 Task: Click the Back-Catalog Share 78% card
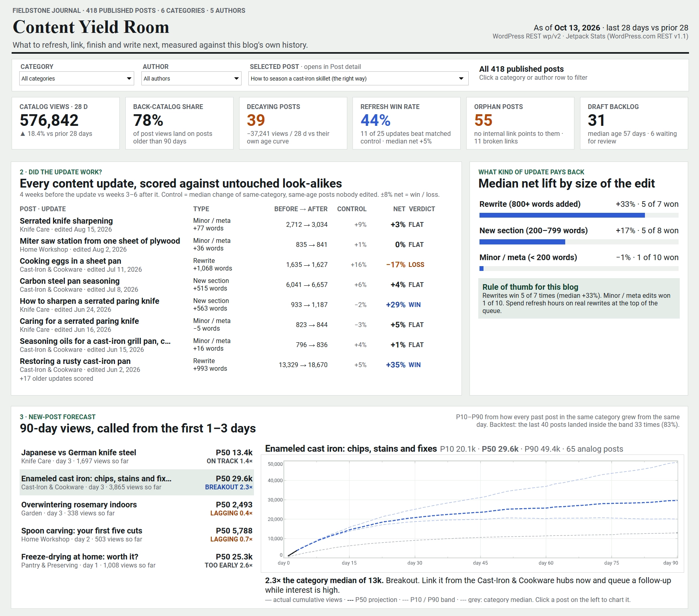tap(179, 123)
